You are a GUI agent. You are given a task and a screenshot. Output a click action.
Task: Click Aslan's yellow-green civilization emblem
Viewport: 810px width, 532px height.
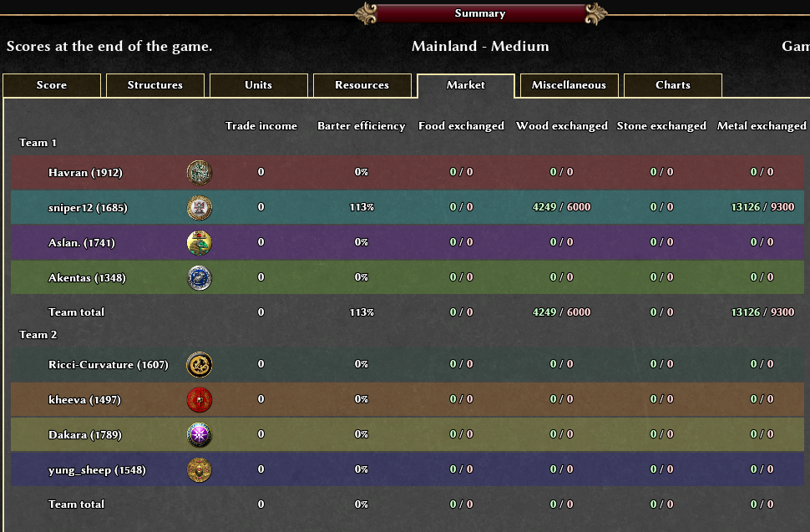(200, 243)
